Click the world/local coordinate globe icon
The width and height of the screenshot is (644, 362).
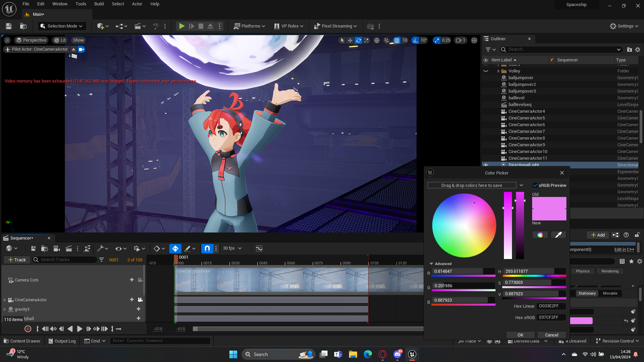377,40
